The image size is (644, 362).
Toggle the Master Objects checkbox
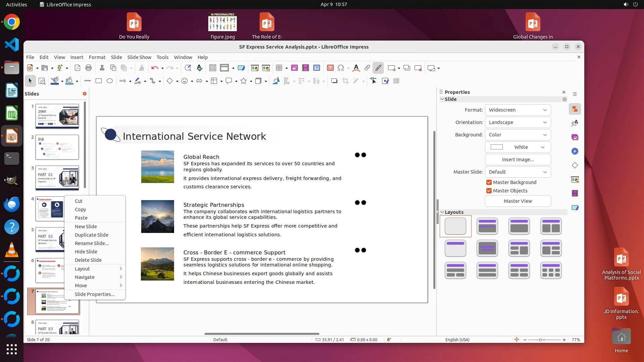tap(489, 191)
